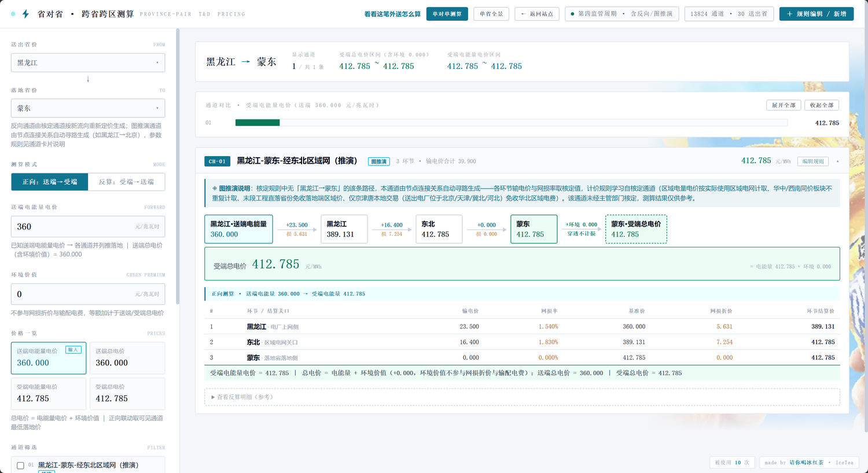Viewport: 868px width, 473px height.
Task: Click the 返回站点 button
Action: coord(537,14)
